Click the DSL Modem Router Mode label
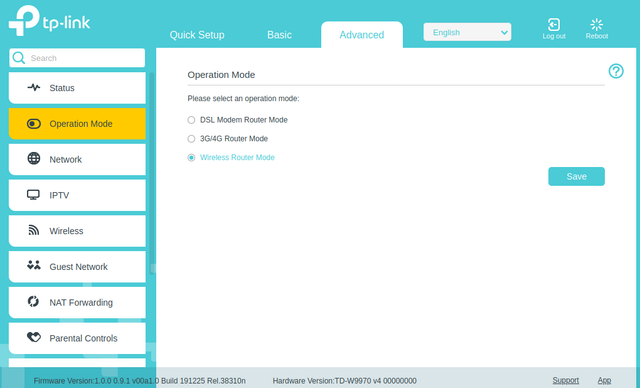640x388 pixels. pos(244,120)
